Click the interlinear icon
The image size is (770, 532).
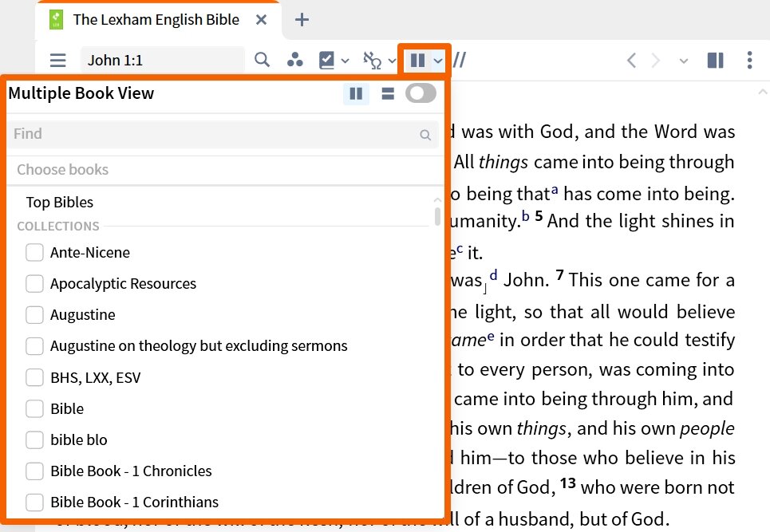pos(372,61)
